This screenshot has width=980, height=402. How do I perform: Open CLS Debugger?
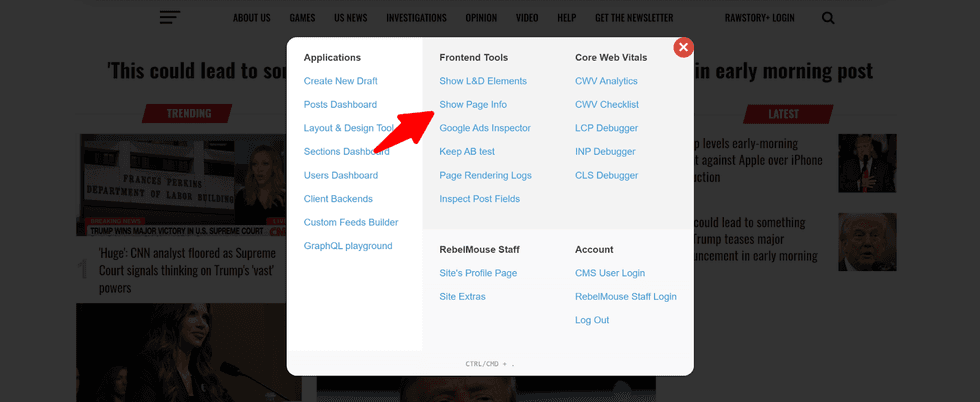coord(606,175)
